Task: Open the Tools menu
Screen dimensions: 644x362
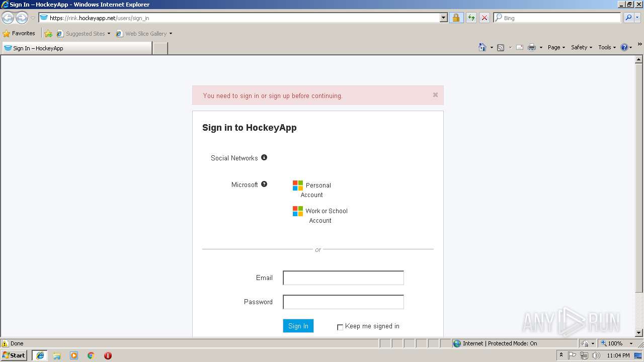Action: [x=607, y=47]
